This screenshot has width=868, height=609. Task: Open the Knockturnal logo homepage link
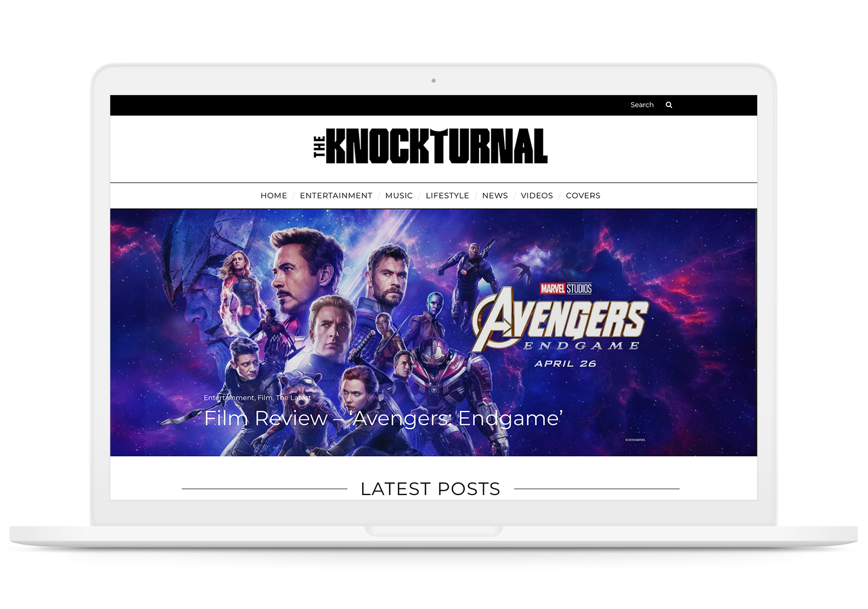click(431, 146)
